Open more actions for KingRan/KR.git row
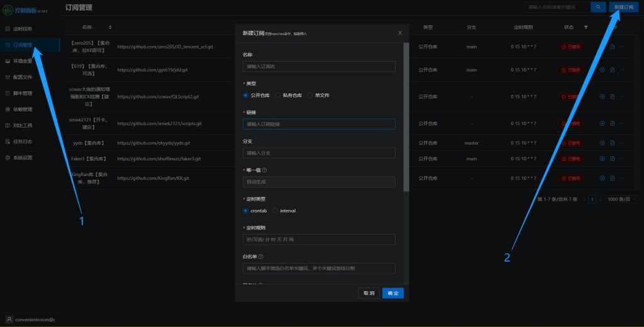Screen dimensions: 644x327 (623, 179)
